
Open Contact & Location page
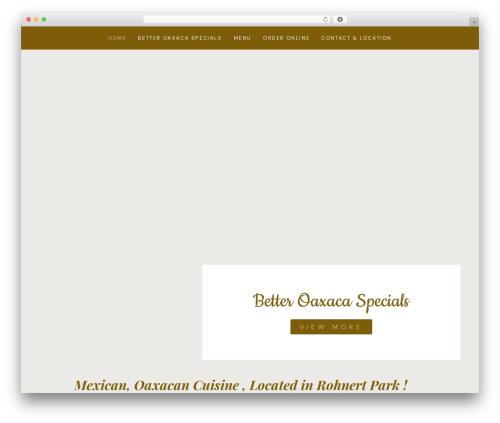click(x=356, y=38)
